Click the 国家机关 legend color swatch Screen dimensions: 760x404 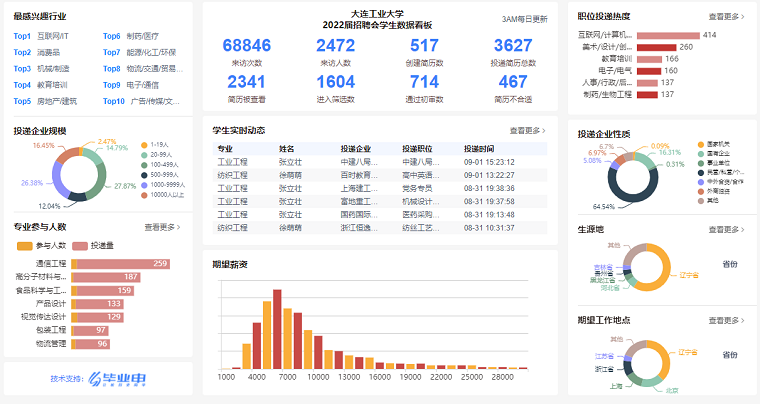701,144
